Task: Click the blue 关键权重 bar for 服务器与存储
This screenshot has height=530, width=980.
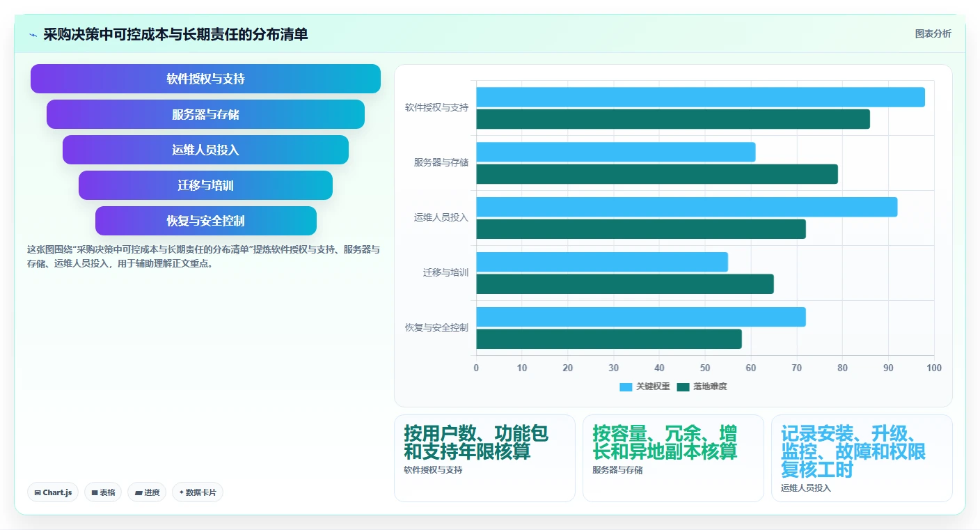Action: point(616,152)
